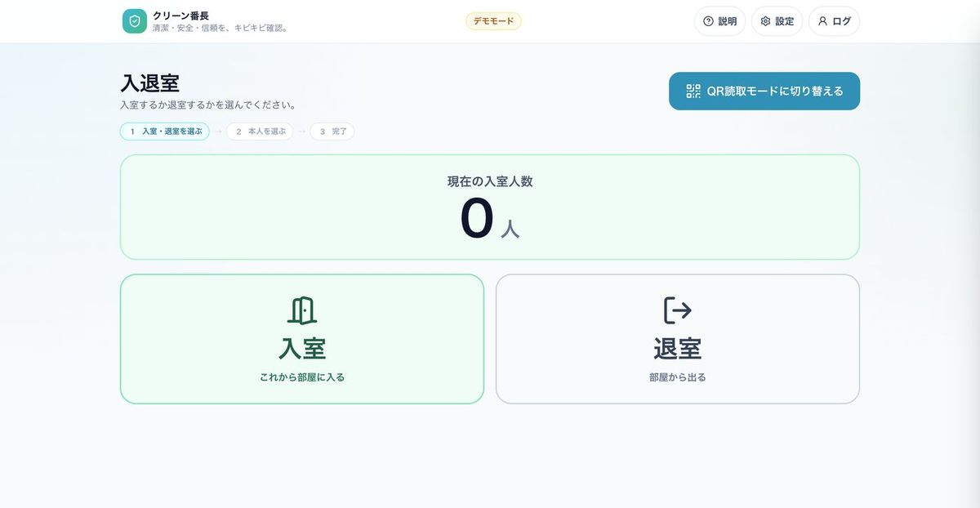Click the 入退室 page heading

(150, 83)
